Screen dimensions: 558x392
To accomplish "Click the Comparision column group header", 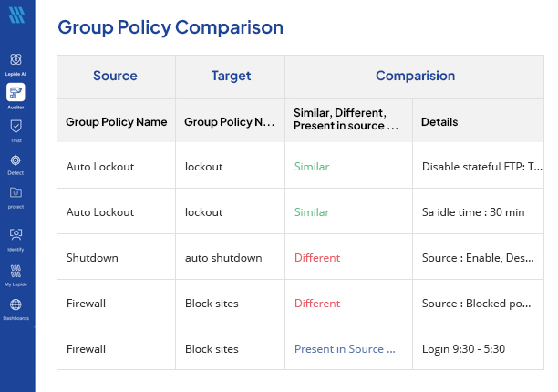I will (x=415, y=77).
